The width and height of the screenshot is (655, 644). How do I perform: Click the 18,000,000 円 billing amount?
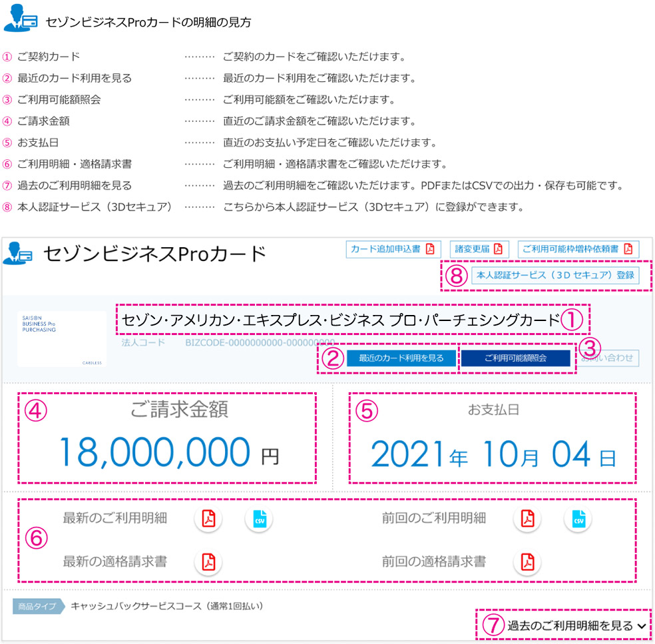pos(169,453)
